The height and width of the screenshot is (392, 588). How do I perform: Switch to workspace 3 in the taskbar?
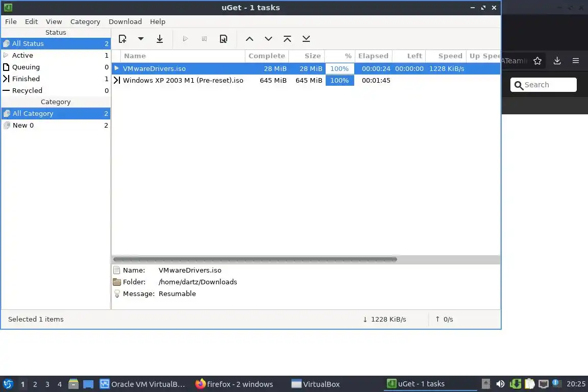(x=47, y=384)
